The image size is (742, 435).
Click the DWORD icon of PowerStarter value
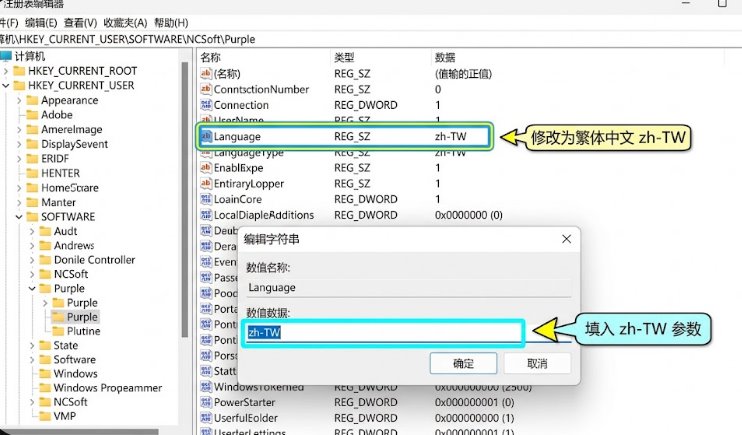pos(206,402)
